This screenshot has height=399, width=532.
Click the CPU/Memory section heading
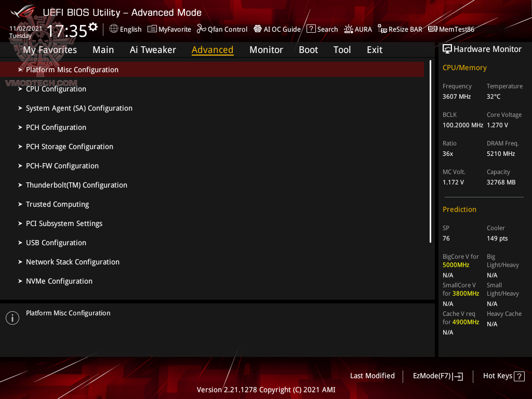[x=464, y=68]
